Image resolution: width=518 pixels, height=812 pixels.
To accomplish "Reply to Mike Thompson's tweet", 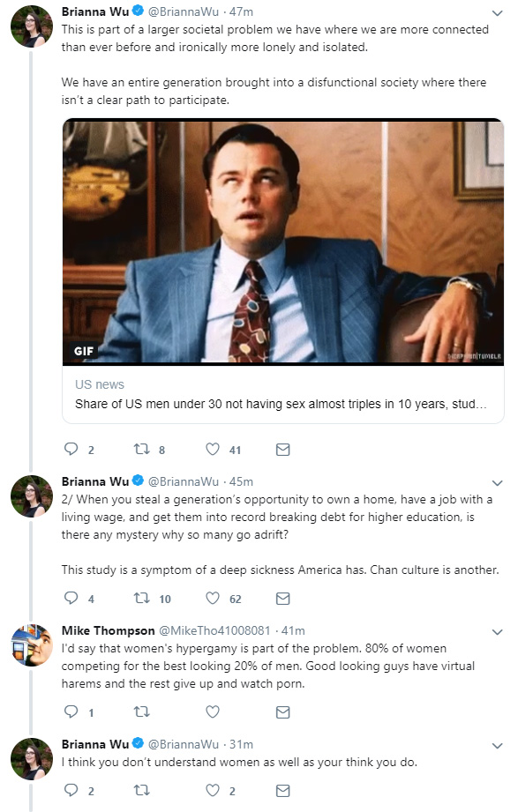I will click(71, 711).
